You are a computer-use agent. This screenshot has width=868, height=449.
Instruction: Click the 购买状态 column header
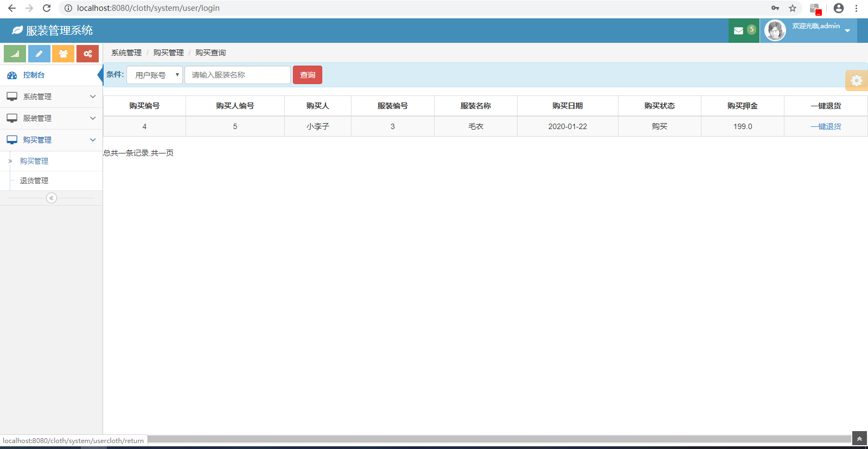pos(660,106)
